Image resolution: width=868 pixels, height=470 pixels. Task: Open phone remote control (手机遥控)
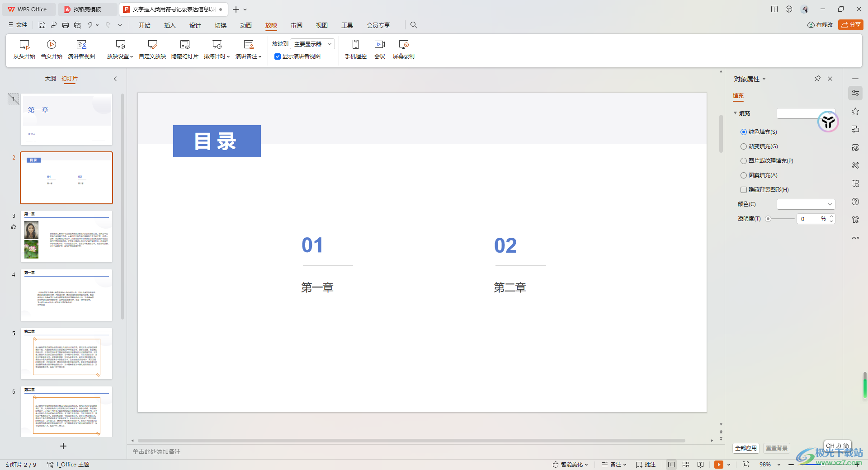(356, 49)
